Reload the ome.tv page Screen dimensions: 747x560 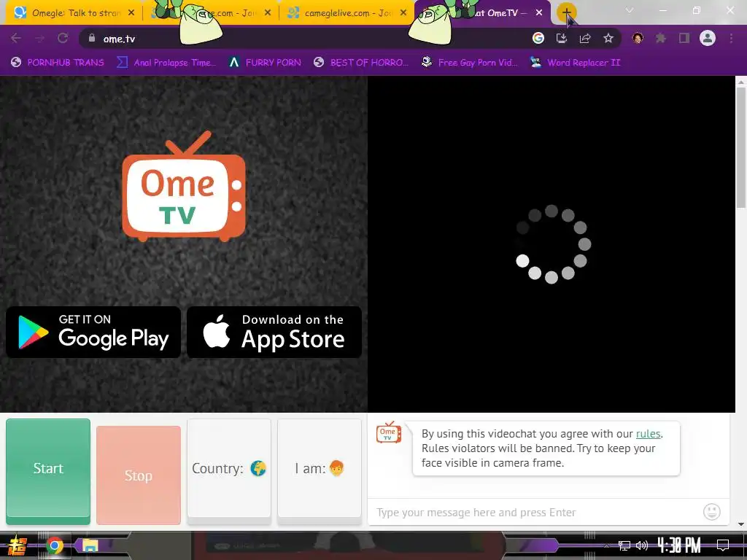[x=63, y=38]
